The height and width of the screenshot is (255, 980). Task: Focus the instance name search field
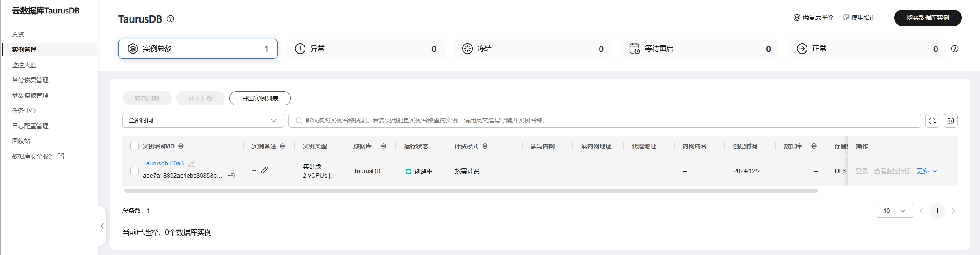point(605,120)
